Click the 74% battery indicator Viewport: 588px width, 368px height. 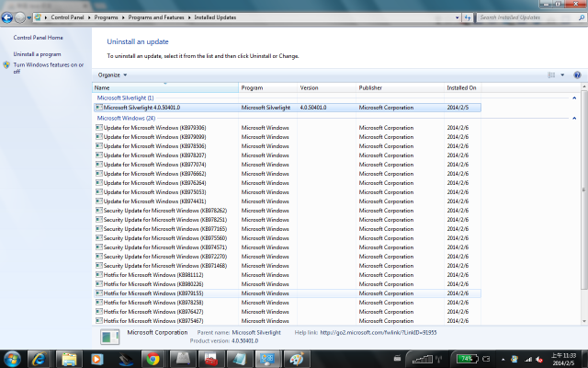click(x=468, y=359)
